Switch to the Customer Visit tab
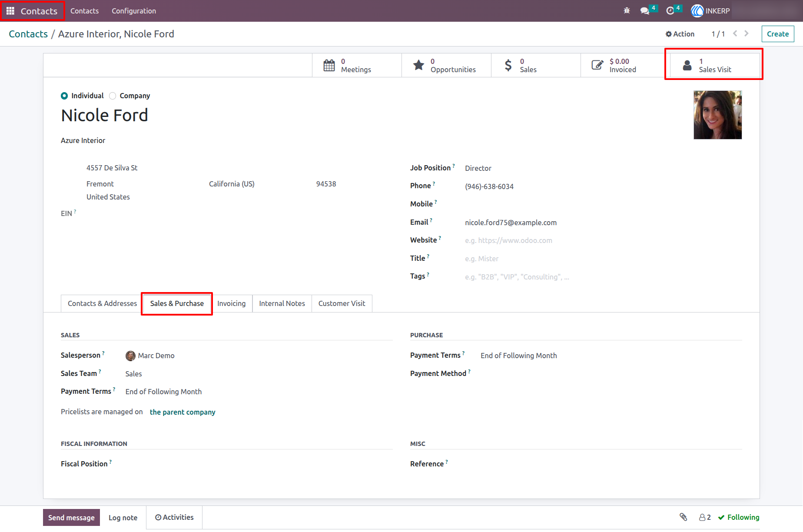 [x=342, y=303]
